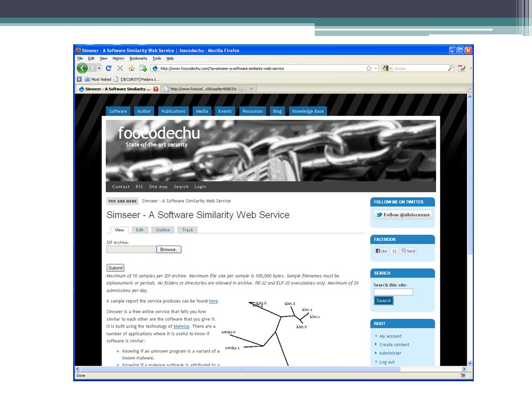Go back with the green Back arrow
The image size is (532, 399).
point(82,68)
